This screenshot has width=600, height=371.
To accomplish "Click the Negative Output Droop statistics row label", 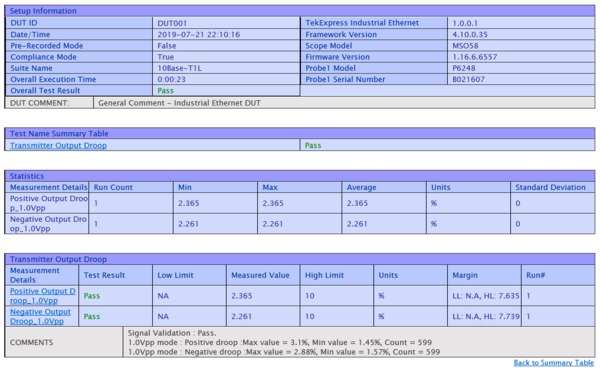I will 47,224.
